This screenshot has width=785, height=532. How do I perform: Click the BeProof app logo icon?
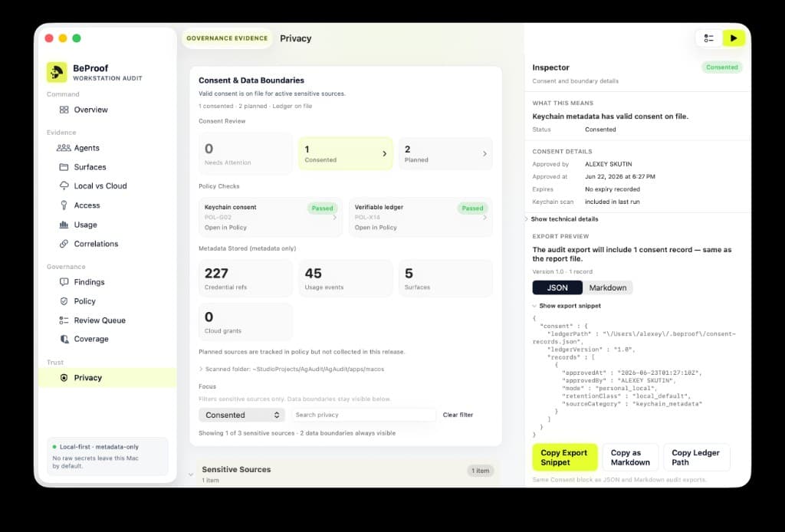pos(57,72)
